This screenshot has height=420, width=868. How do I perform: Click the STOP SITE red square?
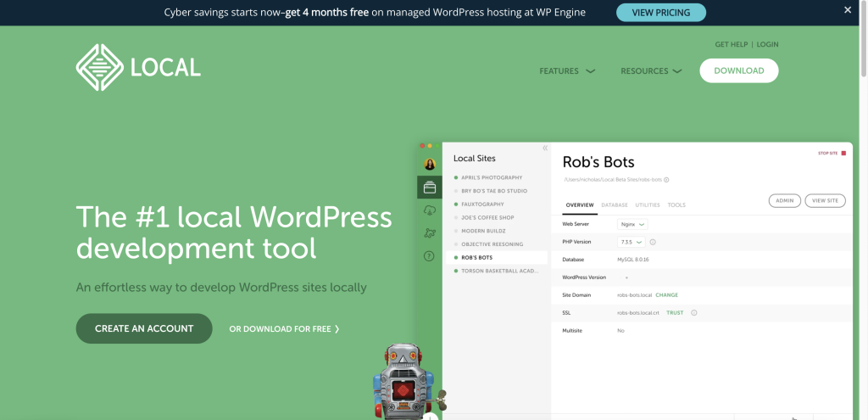coord(843,153)
